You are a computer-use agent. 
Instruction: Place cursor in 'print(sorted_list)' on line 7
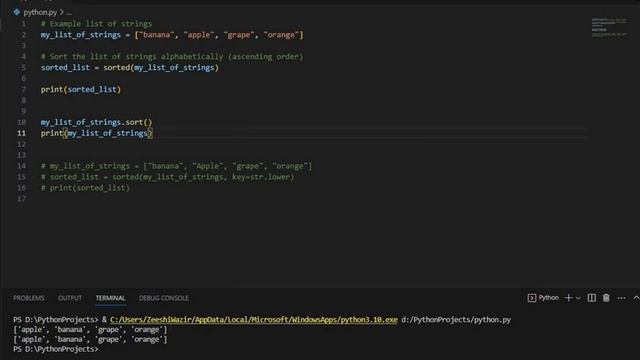tap(81, 89)
